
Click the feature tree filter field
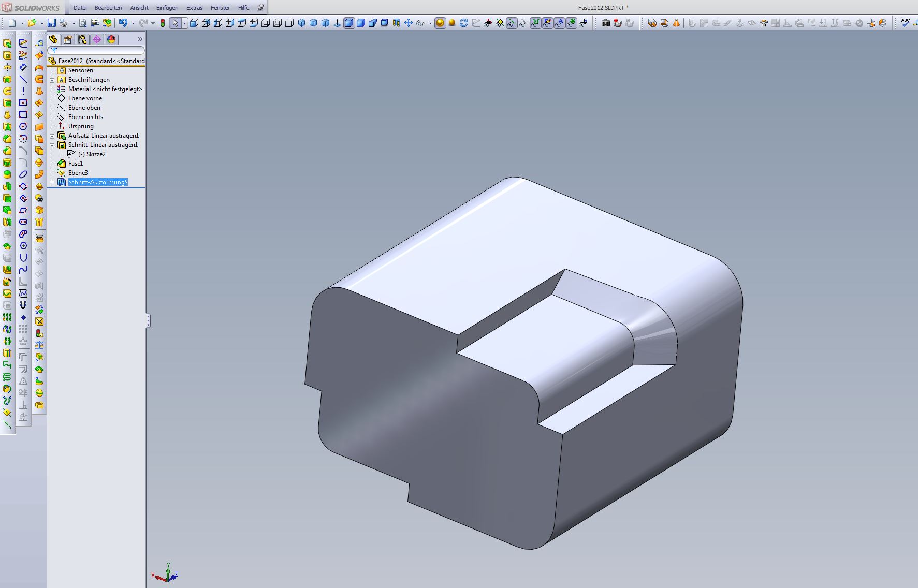pos(96,50)
